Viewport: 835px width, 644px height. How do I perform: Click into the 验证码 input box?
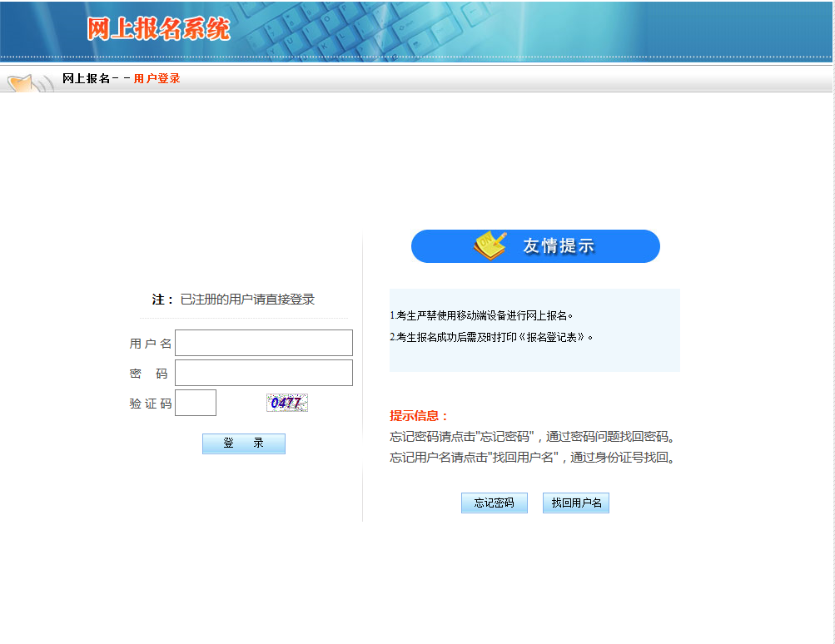pyautogui.click(x=196, y=403)
